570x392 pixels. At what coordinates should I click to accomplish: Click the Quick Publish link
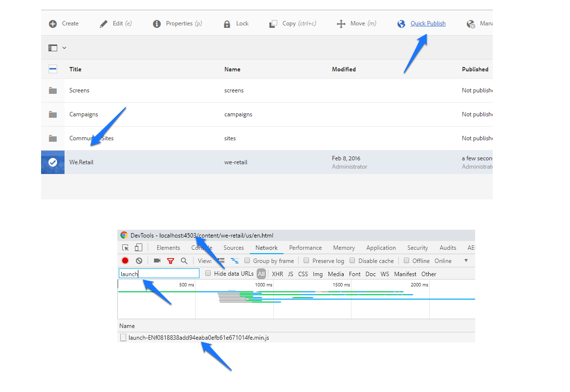[x=428, y=23]
